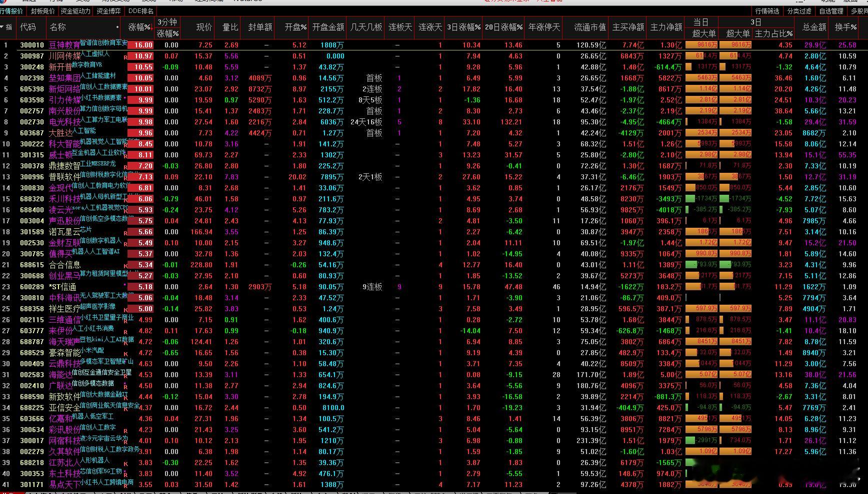Image resolution: width=868 pixels, height=494 pixels.
Task: Select *ST信通 stock name
Action: (x=62, y=287)
